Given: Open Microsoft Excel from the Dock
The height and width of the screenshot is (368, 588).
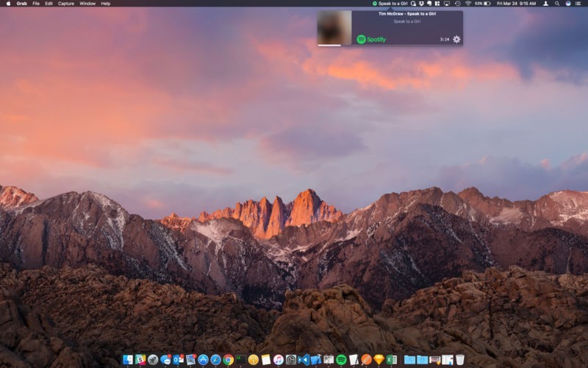Looking at the screenshot, I should tap(391, 360).
